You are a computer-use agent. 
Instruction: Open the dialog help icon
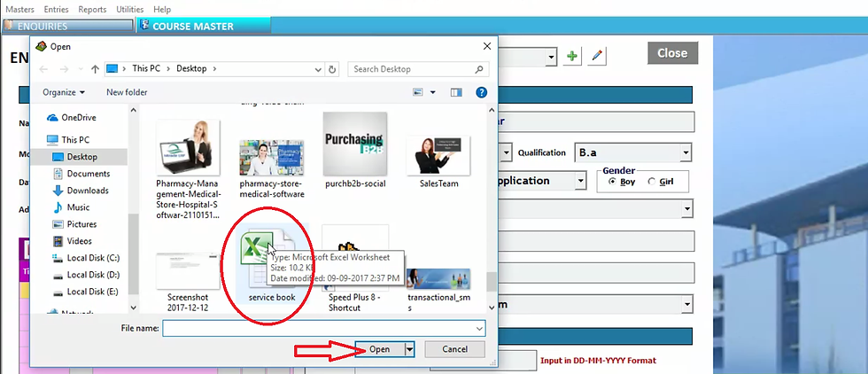[482, 92]
